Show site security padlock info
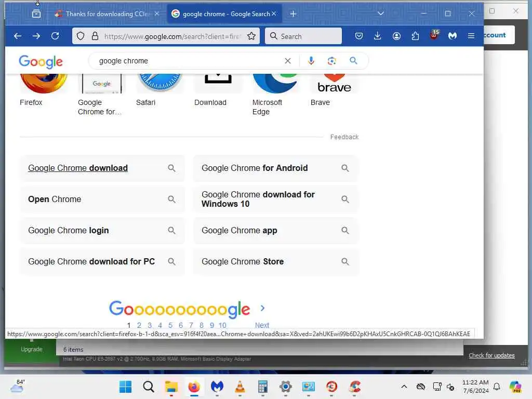Image resolution: width=532 pixels, height=399 pixels. (x=95, y=36)
